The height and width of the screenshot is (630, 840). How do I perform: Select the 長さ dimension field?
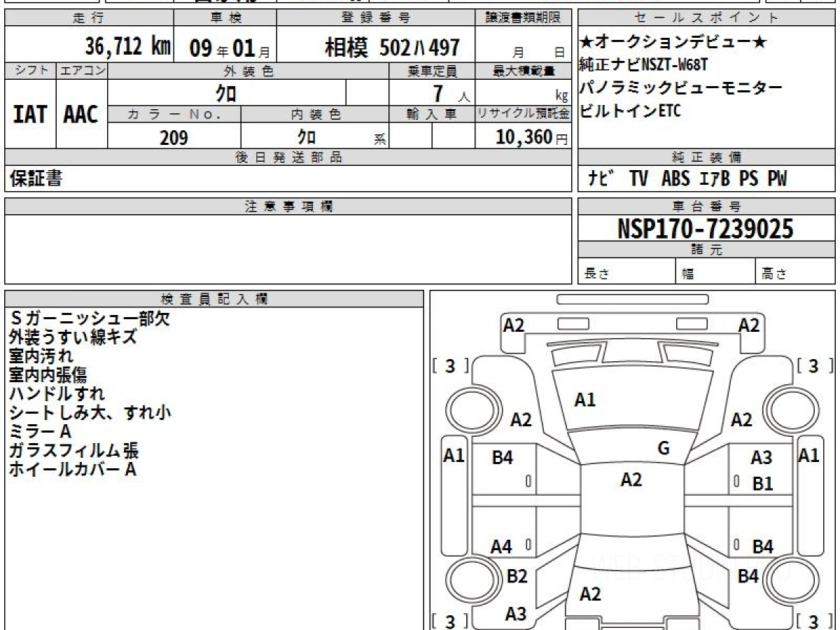tap(627, 272)
